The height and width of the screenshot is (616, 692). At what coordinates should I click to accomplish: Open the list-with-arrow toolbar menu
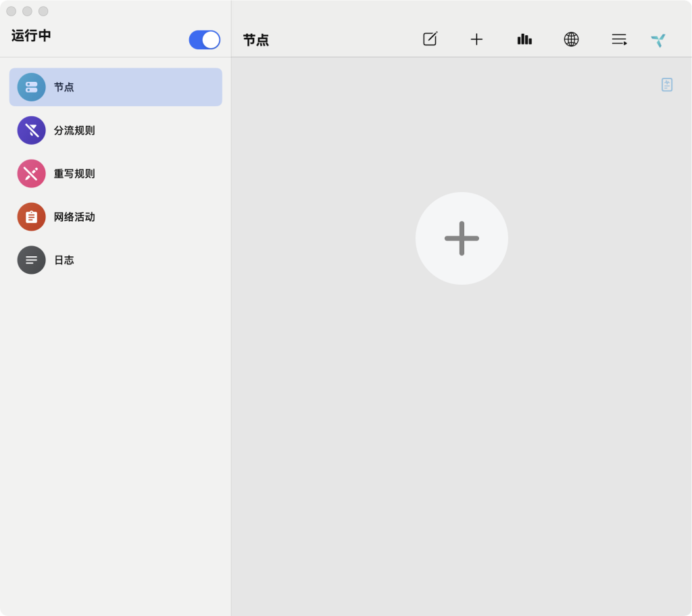coord(619,39)
